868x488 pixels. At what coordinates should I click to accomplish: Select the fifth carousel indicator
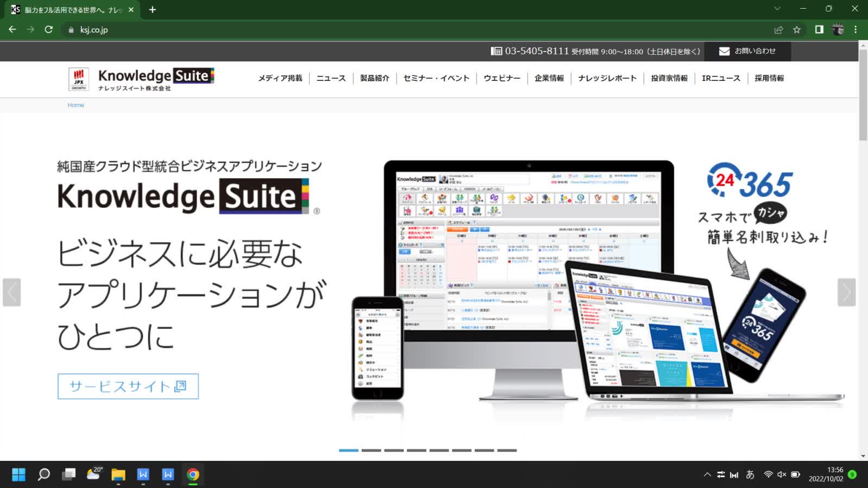click(x=439, y=450)
